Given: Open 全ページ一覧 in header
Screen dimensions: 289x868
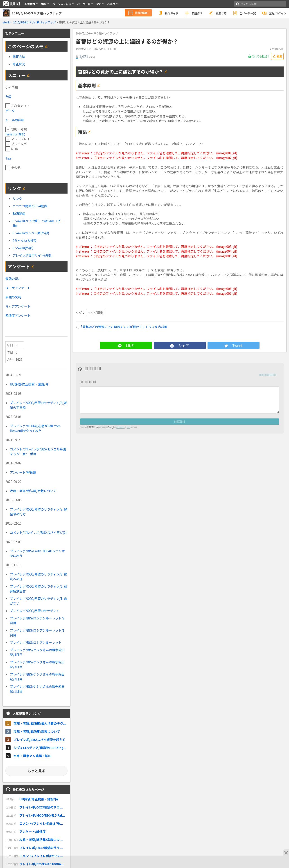Looking at the screenshot, I should [245, 13].
